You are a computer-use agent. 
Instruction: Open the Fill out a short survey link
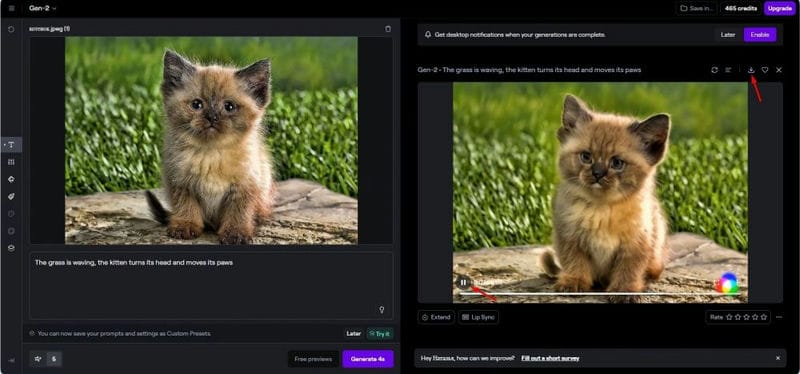point(550,358)
